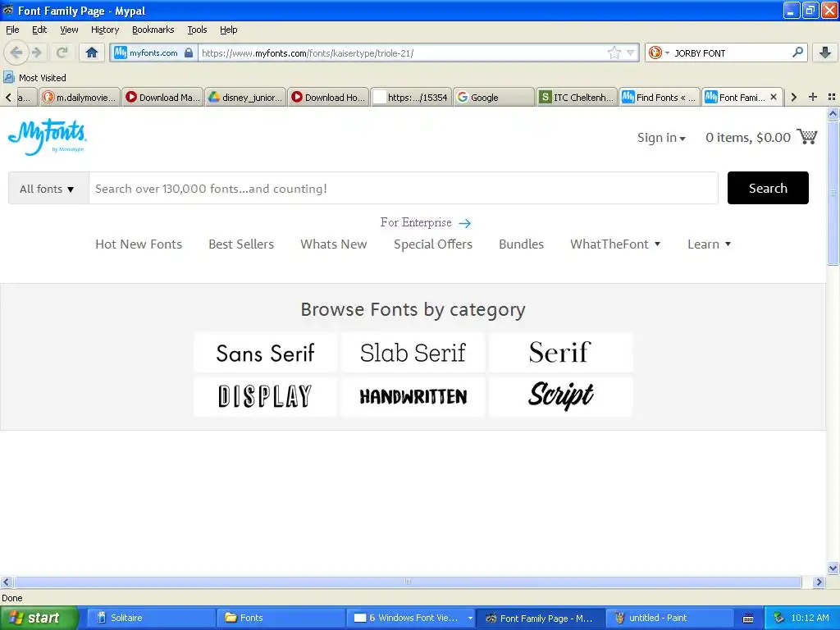840x630 pixels.
Task: Open a new tab with the plus icon
Action: pyautogui.click(x=813, y=97)
